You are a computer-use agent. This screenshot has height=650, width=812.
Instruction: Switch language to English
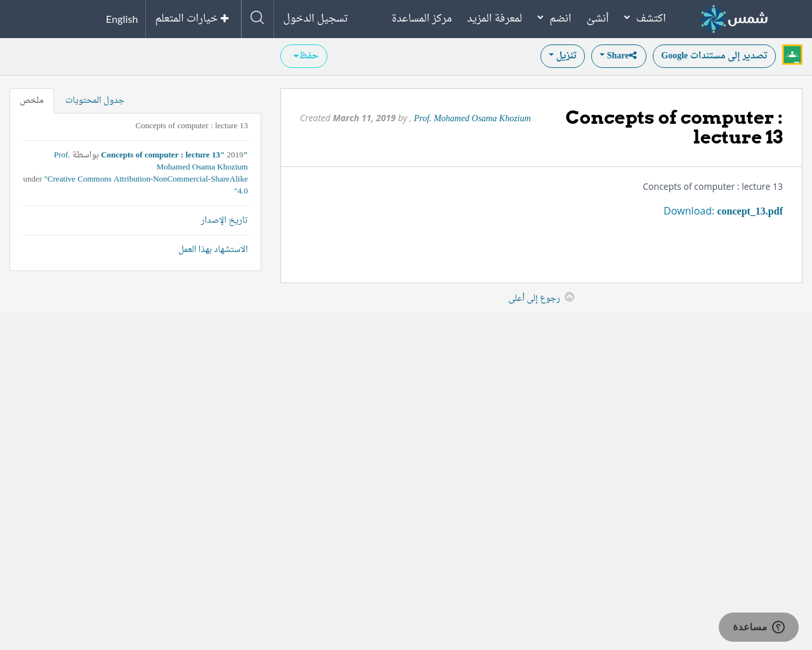[122, 19]
